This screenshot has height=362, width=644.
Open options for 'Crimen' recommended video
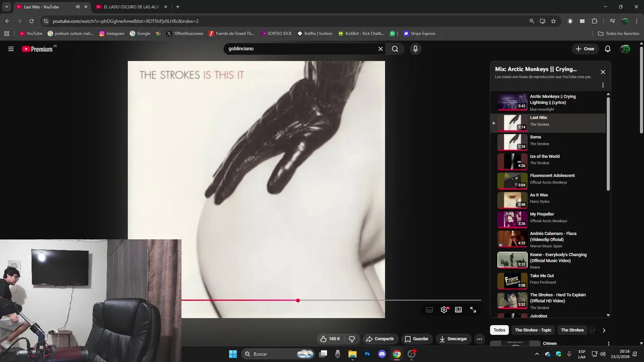coord(608,344)
